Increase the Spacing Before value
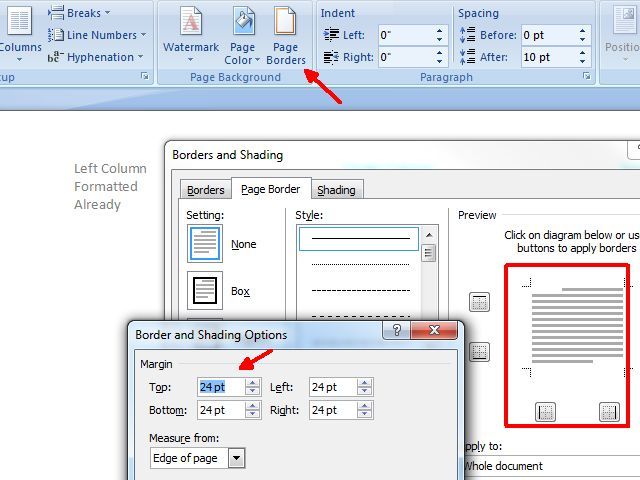Image resolution: width=640 pixels, height=480 pixels. (582, 31)
